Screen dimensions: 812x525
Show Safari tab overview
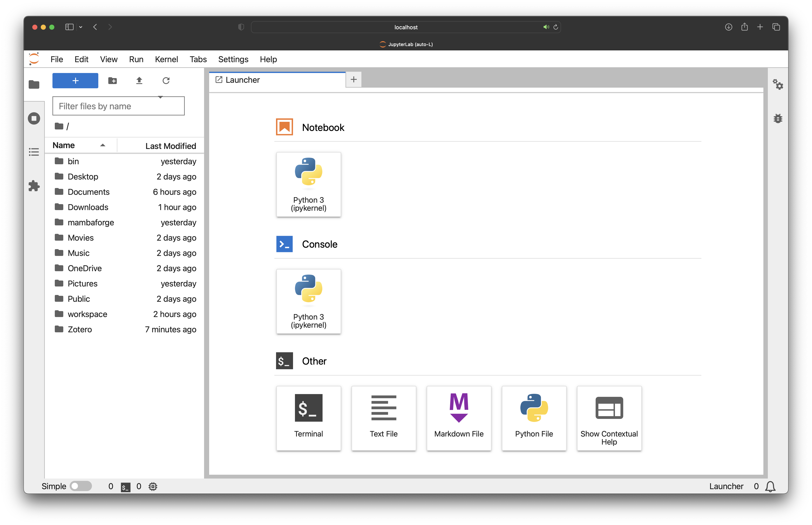776,27
